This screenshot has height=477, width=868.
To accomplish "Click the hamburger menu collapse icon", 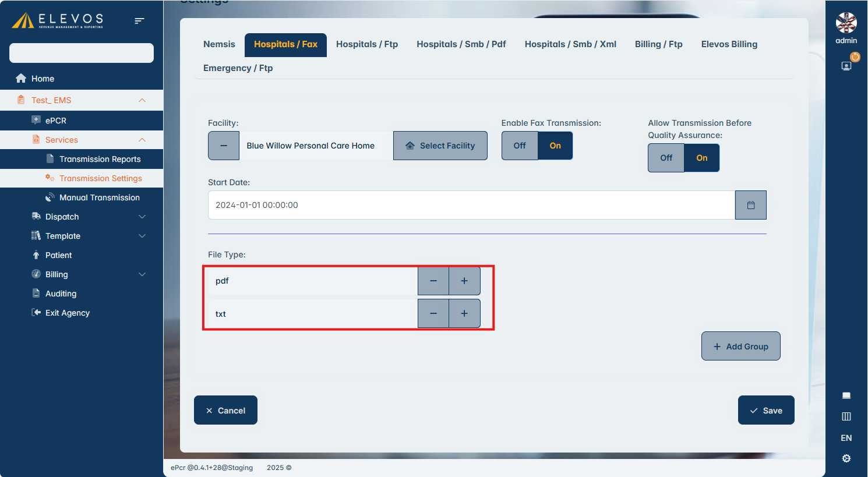I will (x=139, y=21).
